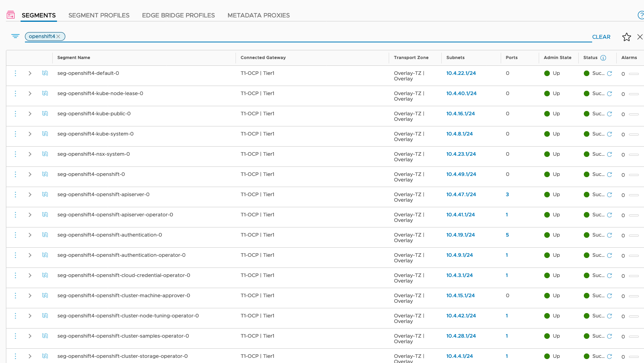
Task: Click subnet 10.4.3.1/24
Action: tap(460, 275)
